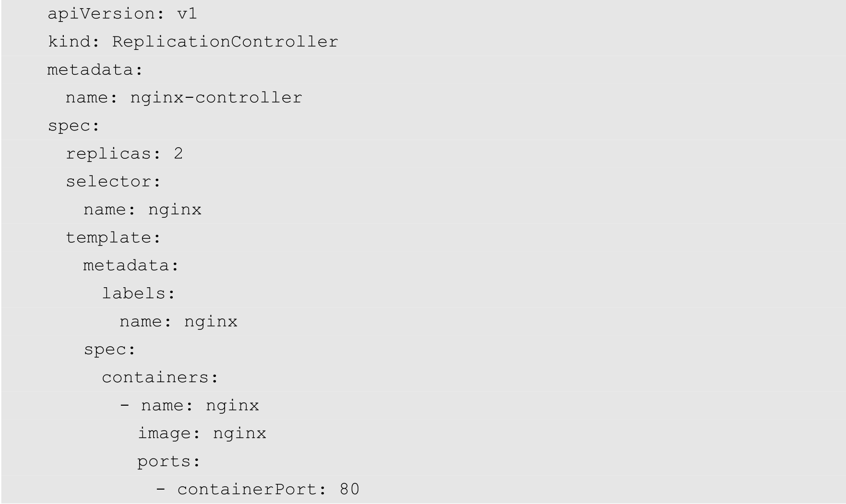The height and width of the screenshot is (504, 846).
Task: Click the replicas value 2
Action: [x=179, y=154]
